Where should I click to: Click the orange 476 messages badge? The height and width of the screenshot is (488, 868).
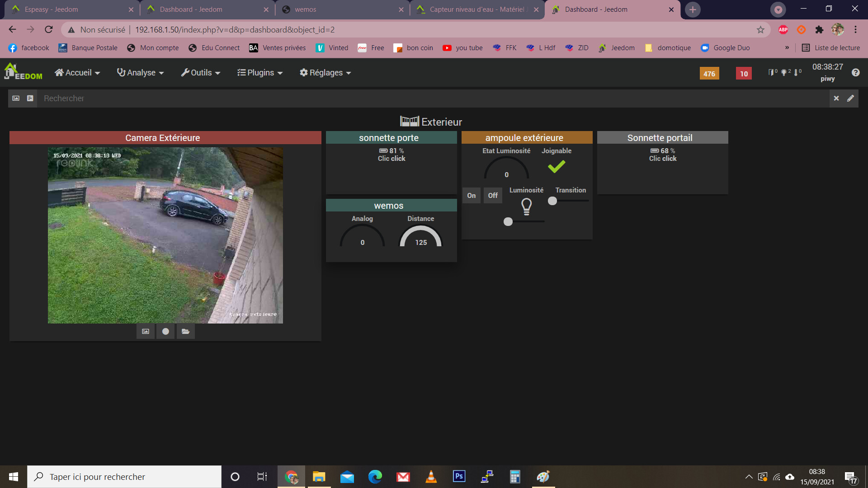coord(709,74)
